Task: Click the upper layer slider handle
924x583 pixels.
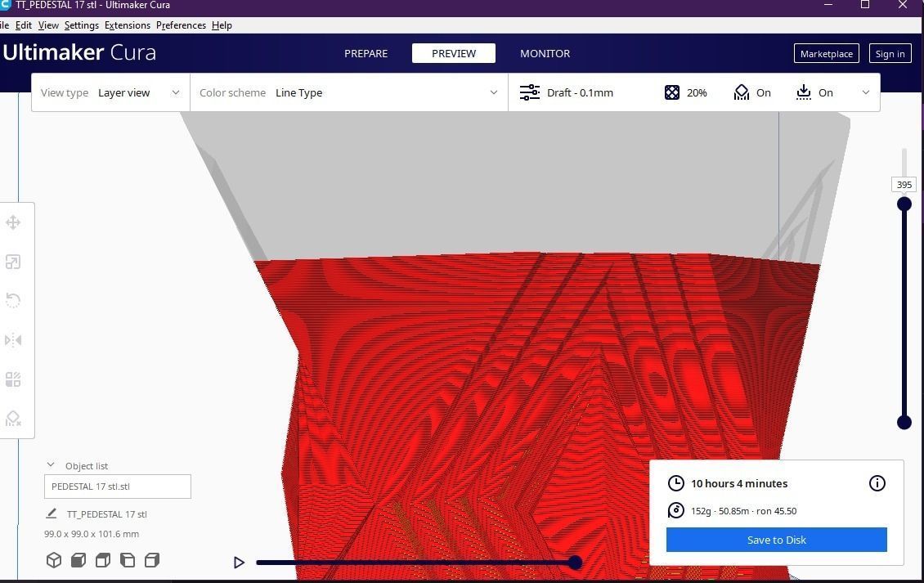Action: pyautogui.click(x=904, y=204)
